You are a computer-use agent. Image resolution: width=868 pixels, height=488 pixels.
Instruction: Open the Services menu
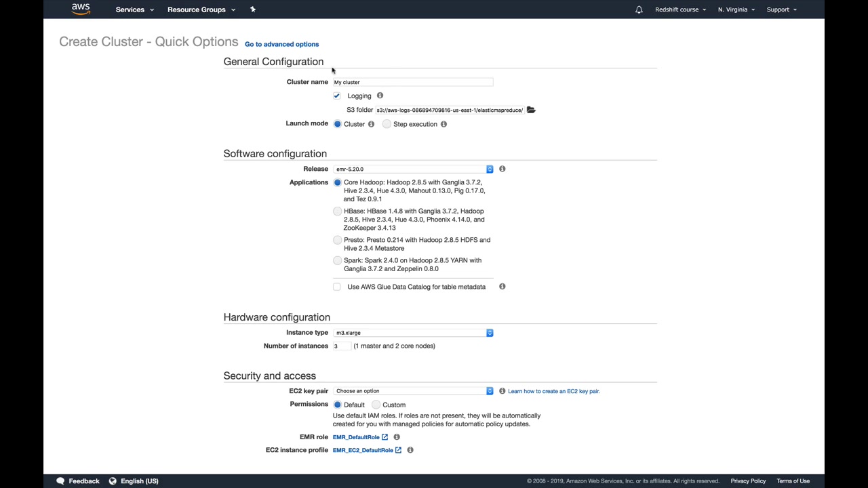click(134, 9)
